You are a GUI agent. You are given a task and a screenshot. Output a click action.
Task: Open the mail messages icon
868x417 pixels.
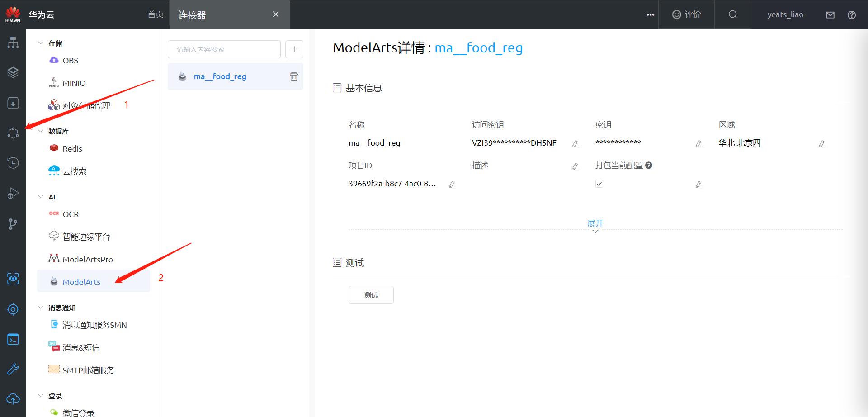tap(830, 15)
